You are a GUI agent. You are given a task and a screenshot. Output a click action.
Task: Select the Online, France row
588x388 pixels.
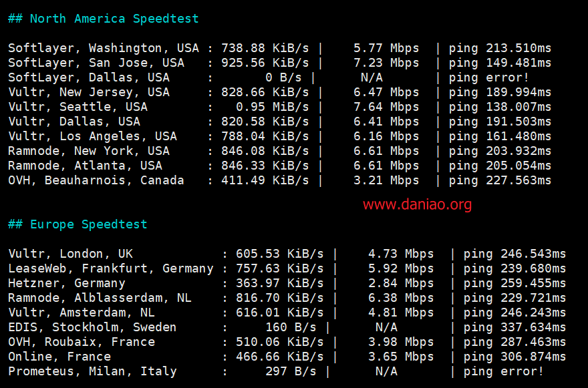(x=287, y=356)
